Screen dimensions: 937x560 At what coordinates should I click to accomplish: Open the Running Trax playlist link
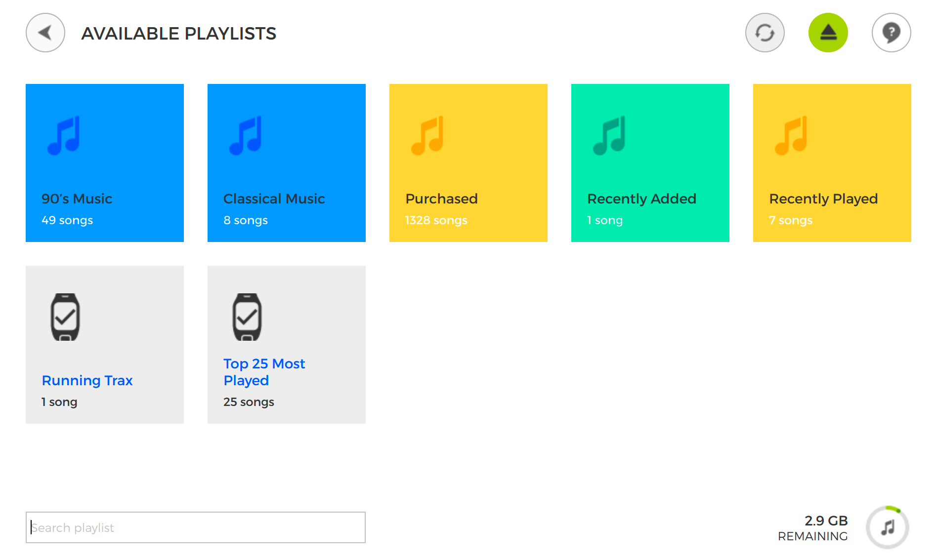[x=87, y=380]
